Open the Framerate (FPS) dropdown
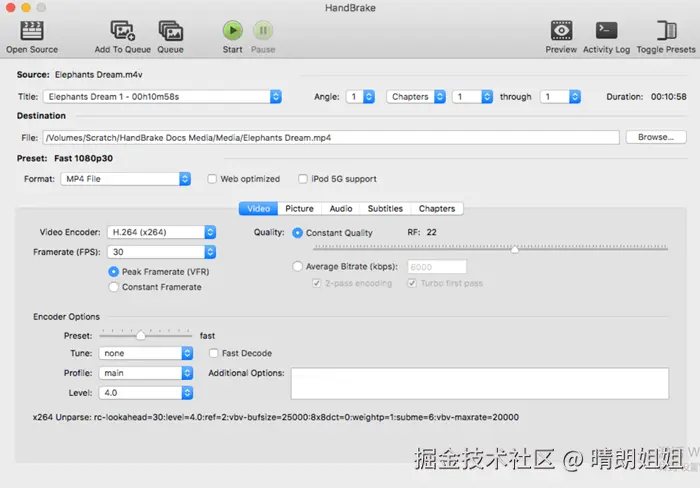 tap(162, 252)
